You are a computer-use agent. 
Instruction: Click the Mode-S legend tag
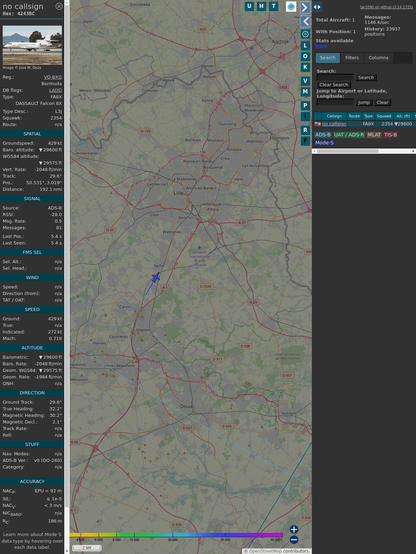(324, 143)
